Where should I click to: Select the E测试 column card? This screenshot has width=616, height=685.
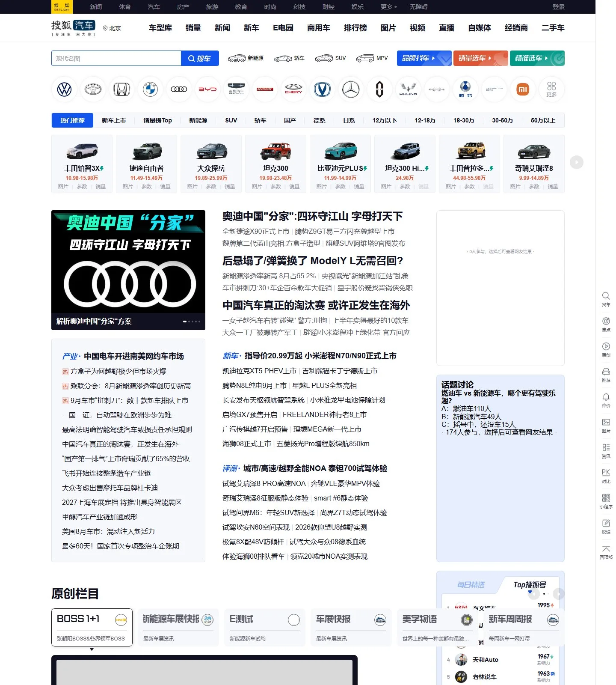pyautogui.click(x=265, y=627)
